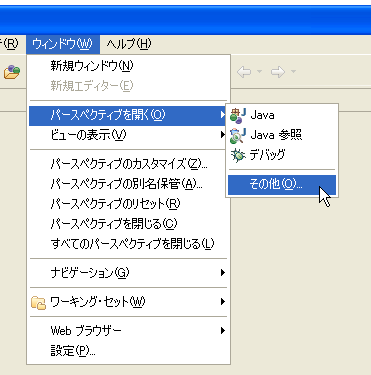Image resolution: width=371 pixels, height=375 pixels.
Task: Open Web ブラウザー submenu
Action: click(128, 331)
